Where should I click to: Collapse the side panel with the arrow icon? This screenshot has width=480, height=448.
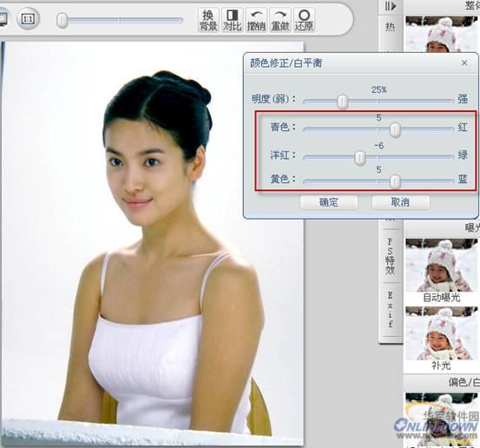point(391,6)
